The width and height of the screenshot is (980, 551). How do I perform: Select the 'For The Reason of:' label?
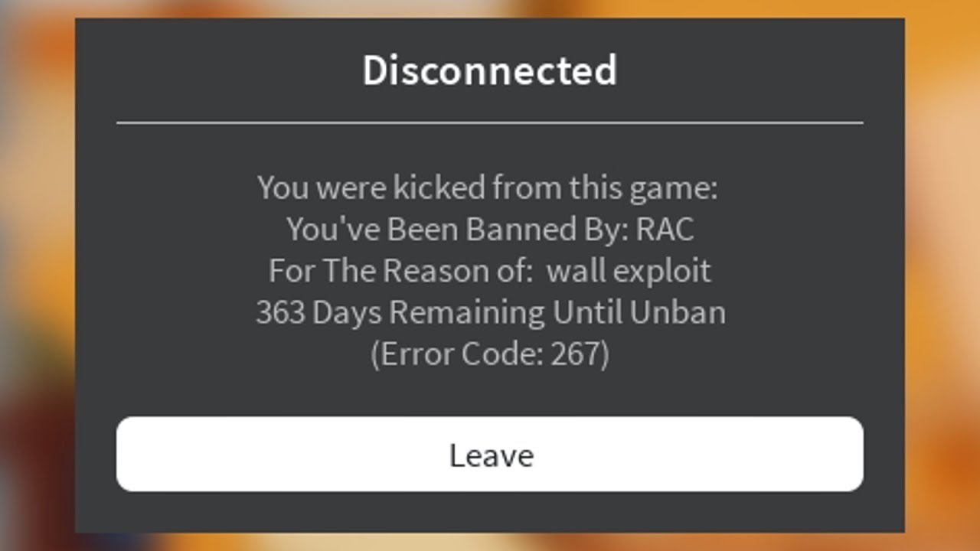(x=400, y=271)
